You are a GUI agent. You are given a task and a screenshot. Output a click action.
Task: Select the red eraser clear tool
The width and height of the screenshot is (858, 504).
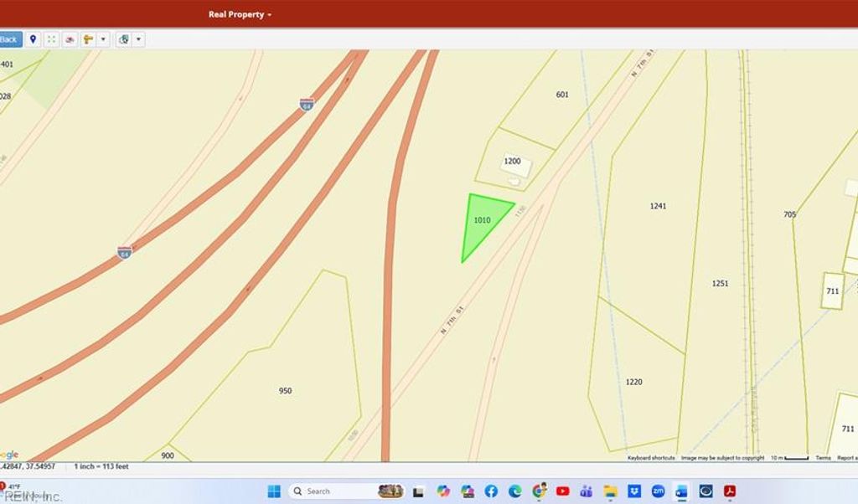point(70,39)
